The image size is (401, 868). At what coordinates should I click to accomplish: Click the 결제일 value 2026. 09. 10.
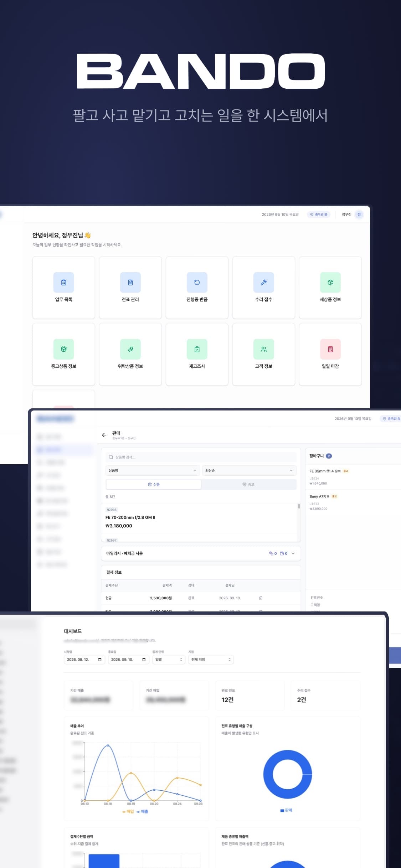pos(230,598)
